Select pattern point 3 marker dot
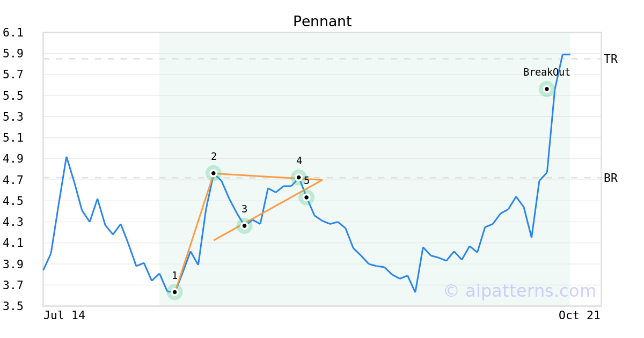This screenshot has width=644, height=338. point(244,226)
